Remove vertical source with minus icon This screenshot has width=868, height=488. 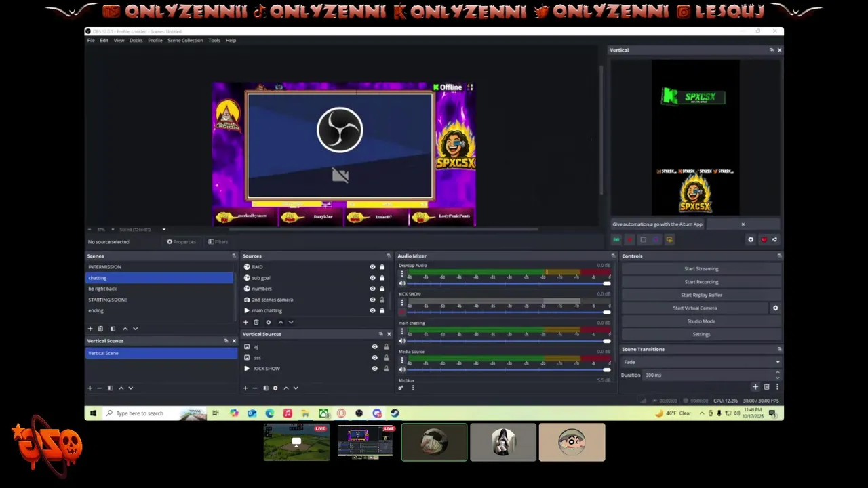tap(255, 388)
